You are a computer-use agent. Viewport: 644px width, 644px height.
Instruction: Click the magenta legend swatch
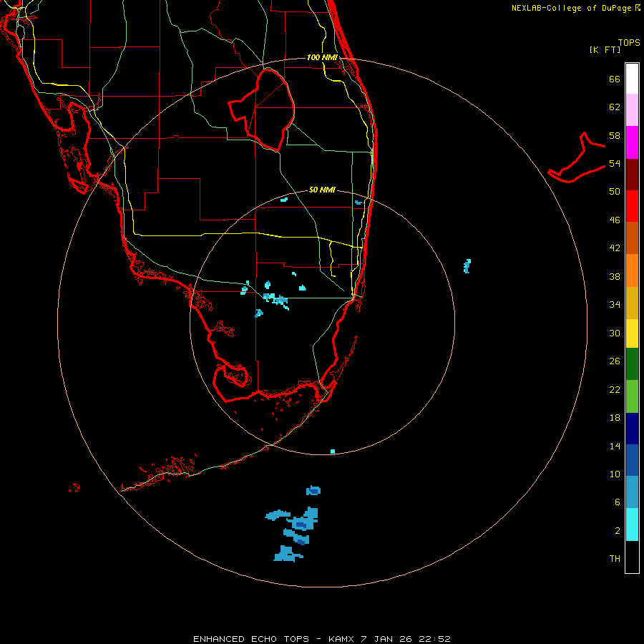coord(632,142)
